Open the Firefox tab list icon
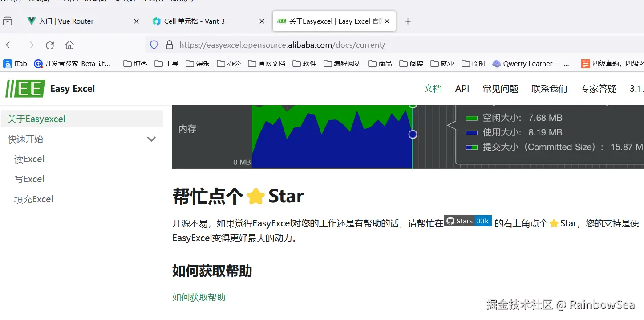Image resolution: width=644 pixels, height=320 pixels. pyautogui.click(x=8, y=21)
